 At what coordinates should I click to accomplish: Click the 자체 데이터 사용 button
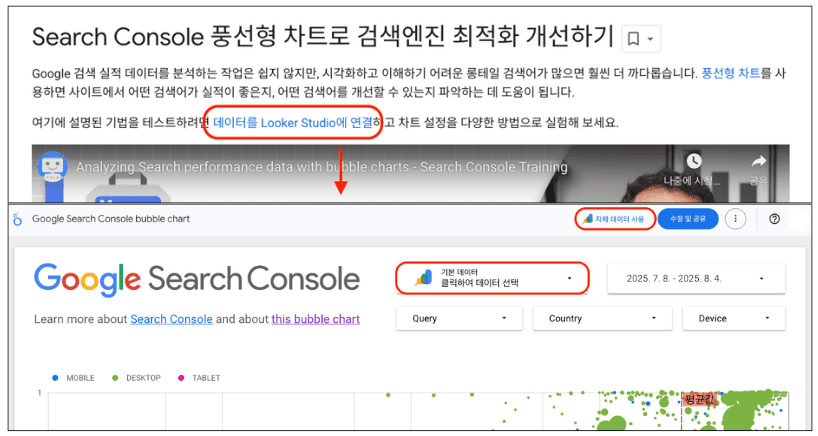click(x=615, y=219)
